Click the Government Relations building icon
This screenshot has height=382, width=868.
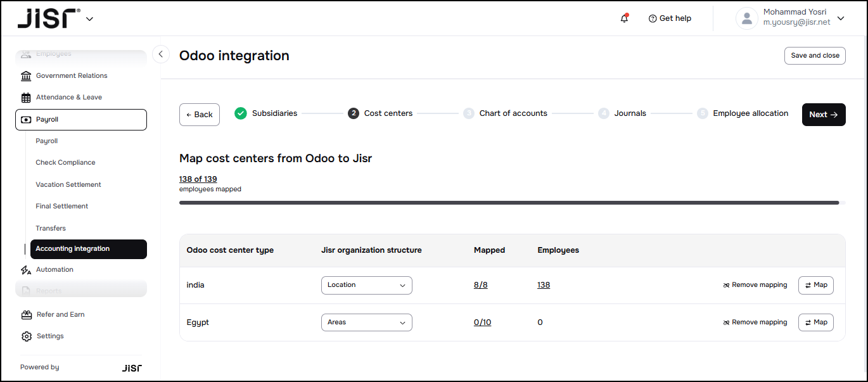click(x=26, y=76)
